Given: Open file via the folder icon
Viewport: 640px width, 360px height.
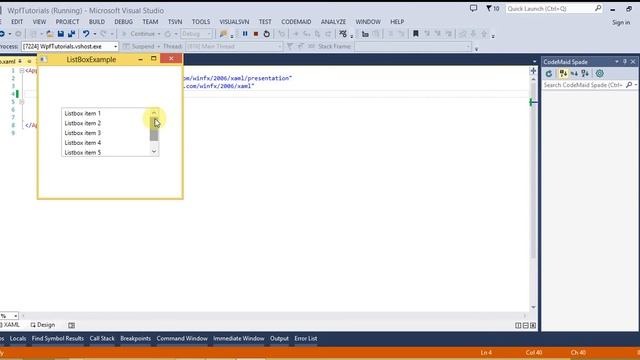Looking at the screenshot, I should (50, 34).
